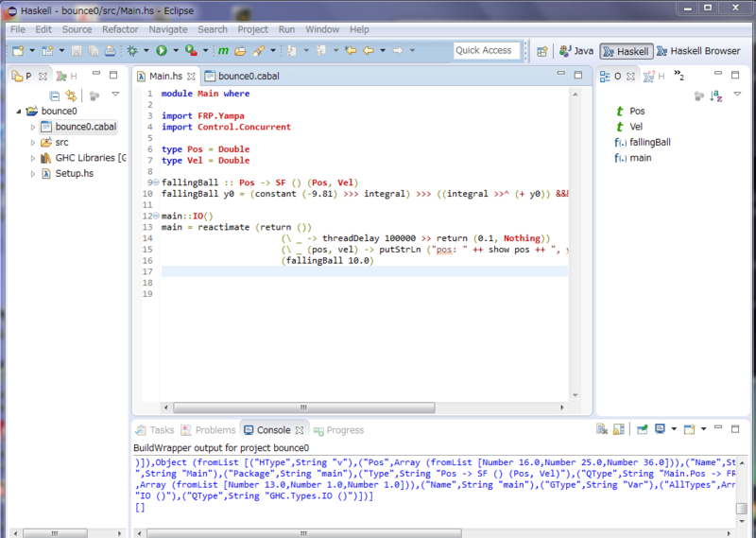The height and width of the screenshot is (538, 756).
Task: Open Outline view menu triangle
Action: pyautogui.click(x=737, y=95)
